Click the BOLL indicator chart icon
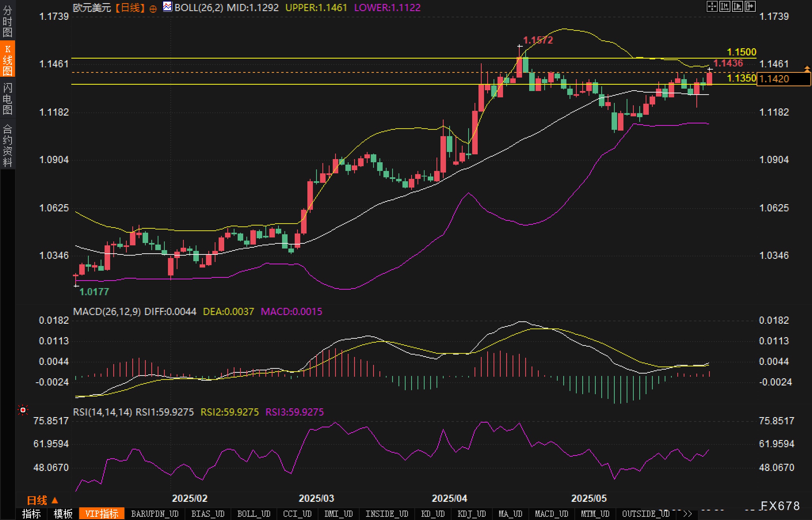This screenshot has width=812, height=520. [x=168, y=7]
